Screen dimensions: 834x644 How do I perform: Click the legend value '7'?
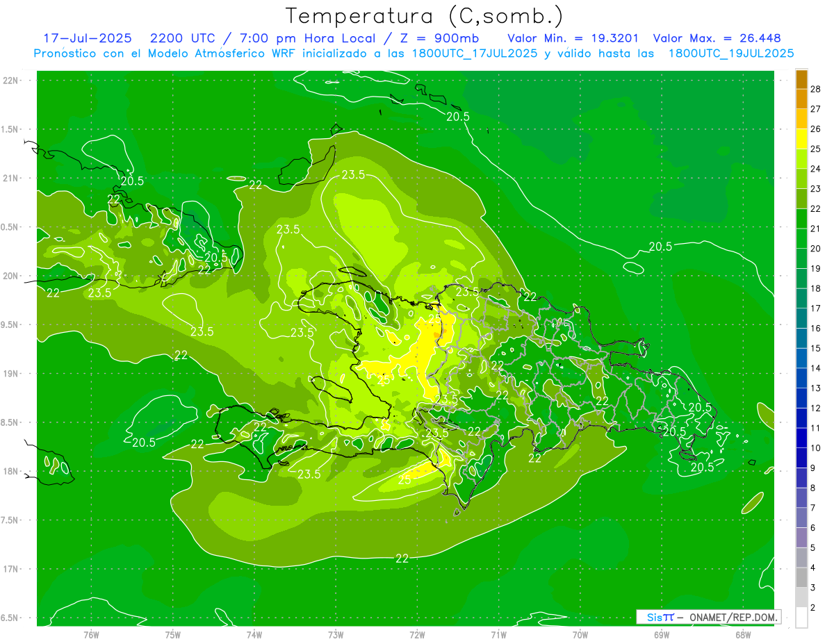coord(813,508)
